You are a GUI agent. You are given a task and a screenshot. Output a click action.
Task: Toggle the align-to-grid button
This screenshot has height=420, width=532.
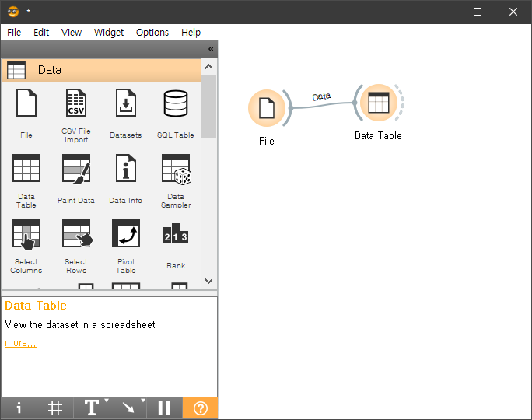[55, 408]
